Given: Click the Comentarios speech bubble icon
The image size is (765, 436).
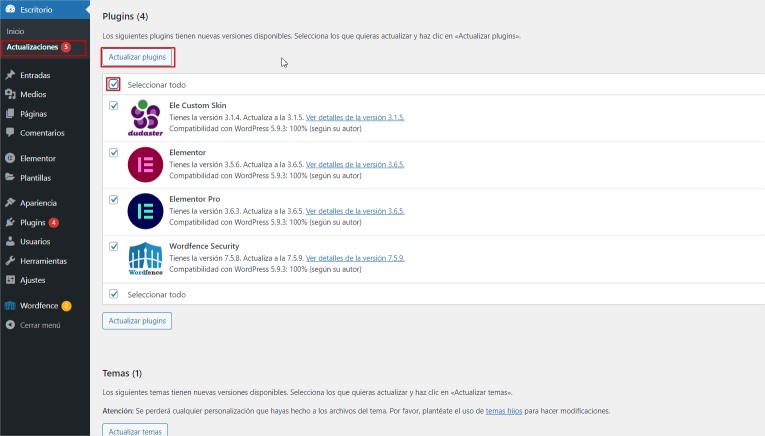Looking at the screenshot, I should [10, 133].
